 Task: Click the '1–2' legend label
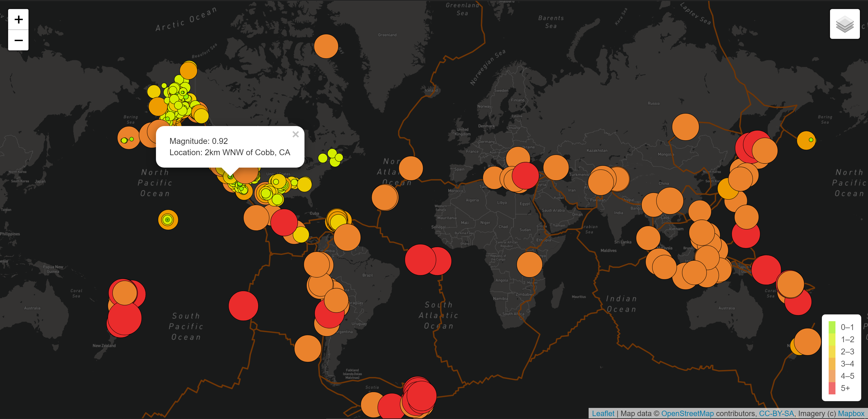coord(847,339)
